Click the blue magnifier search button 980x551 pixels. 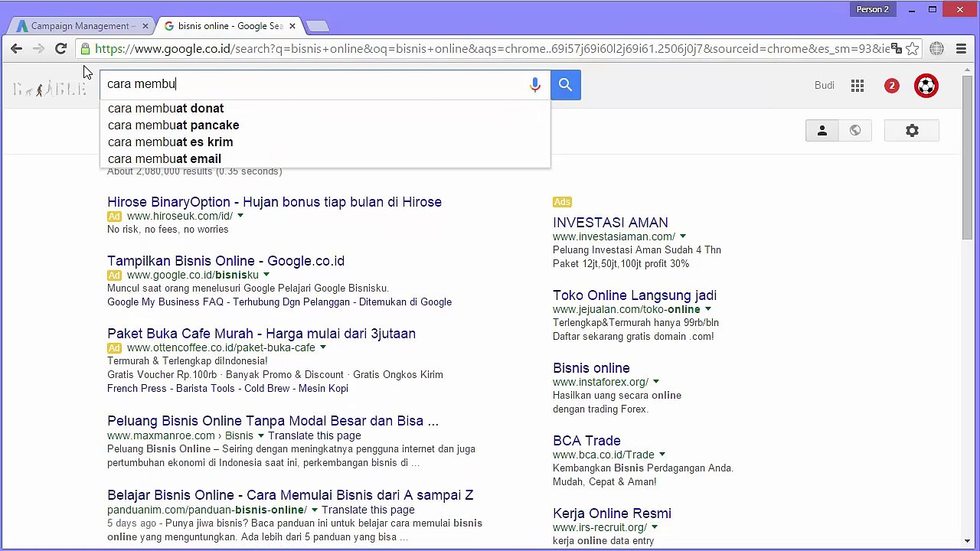tap(565, 85)
